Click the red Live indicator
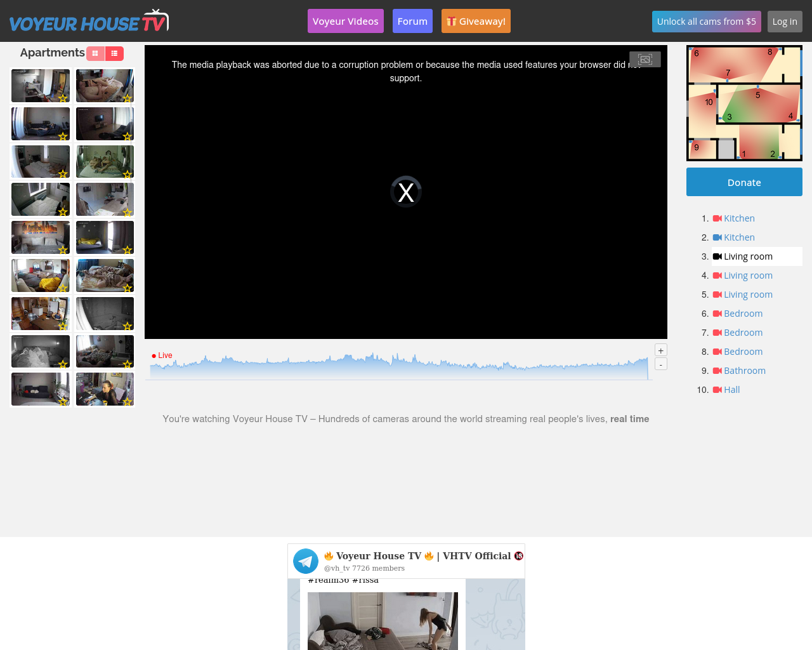The height and width of the screenshot is (650, 812). tap(162, 355)
